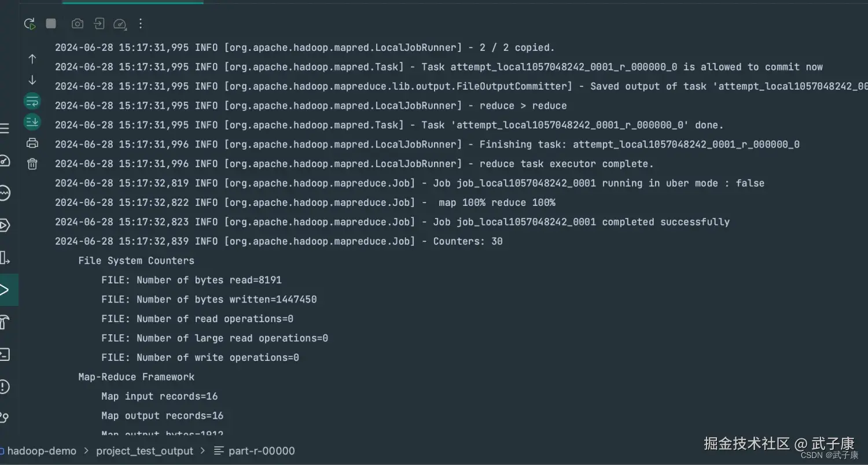The width and height of the screenshot is (868, 465).
Task: Click project_test_output breadcrumb folder
Action: (145, 451)
